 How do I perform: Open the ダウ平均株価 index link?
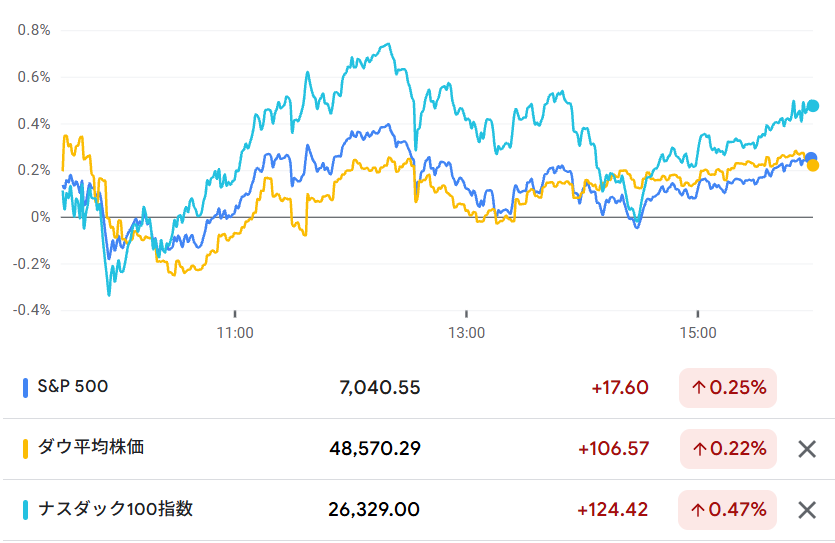click(x=91, y=448)
